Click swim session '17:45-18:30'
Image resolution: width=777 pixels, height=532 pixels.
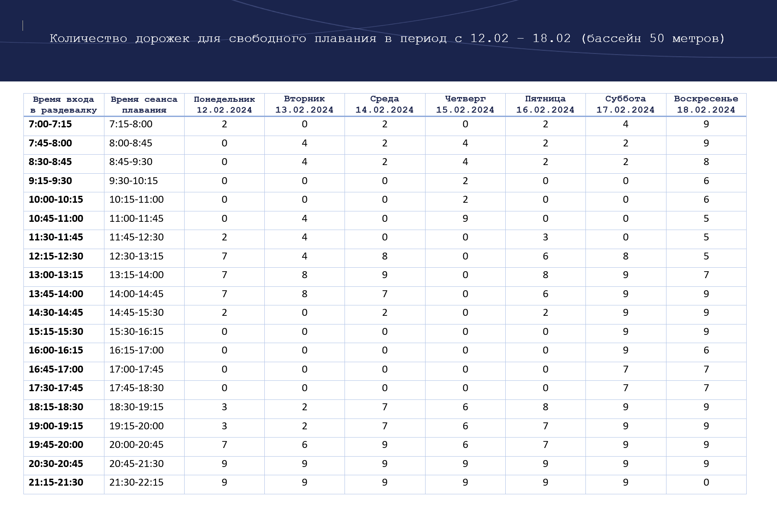click(x=137, y=388)
